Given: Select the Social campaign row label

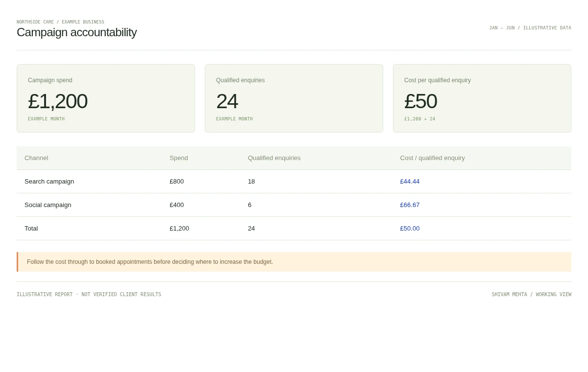Looking at the screenshot, I should [x=48, y=205].
